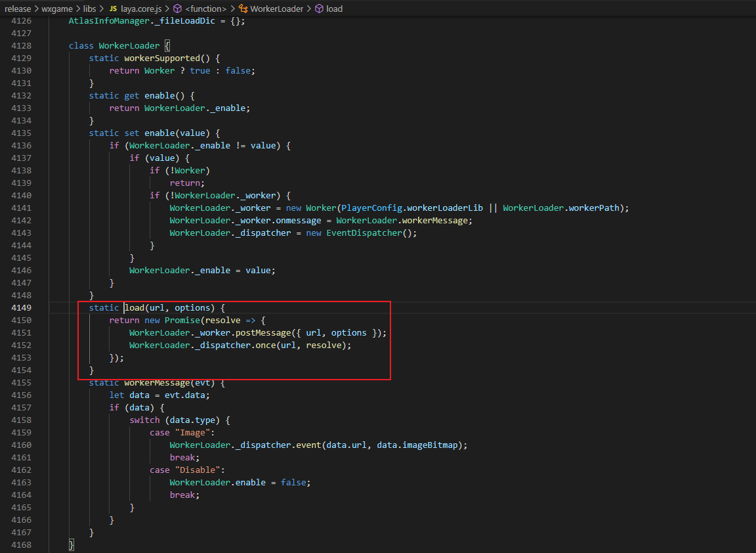Image resolution: width=756 pixels, height=553 pixels.
Task: Click the WorkerLoader class icon in breadcrumb
Action: pyautogui.click(x=243, y=9)
